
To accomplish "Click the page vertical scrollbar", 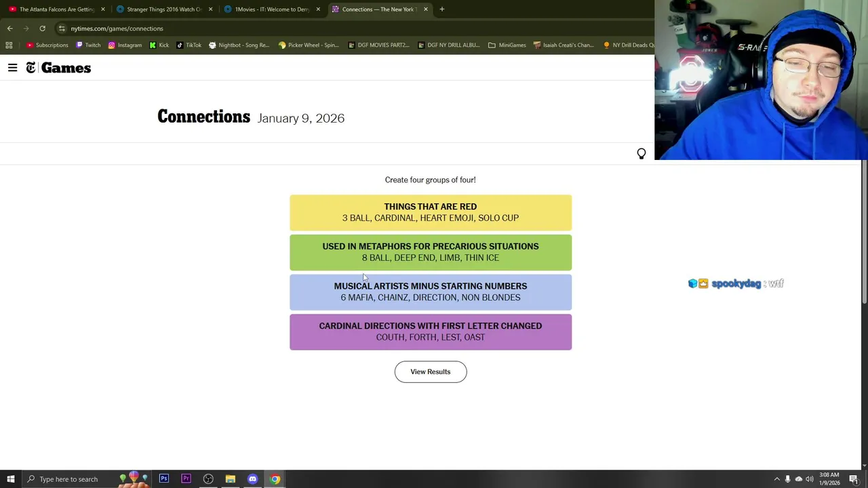I will click(x=865, y=230).
